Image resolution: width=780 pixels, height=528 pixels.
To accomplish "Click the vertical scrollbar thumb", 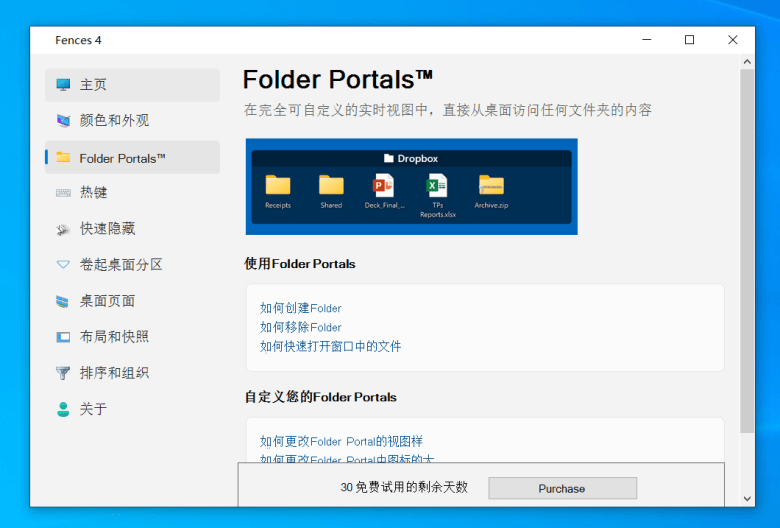I will click(x=747, y=251).
